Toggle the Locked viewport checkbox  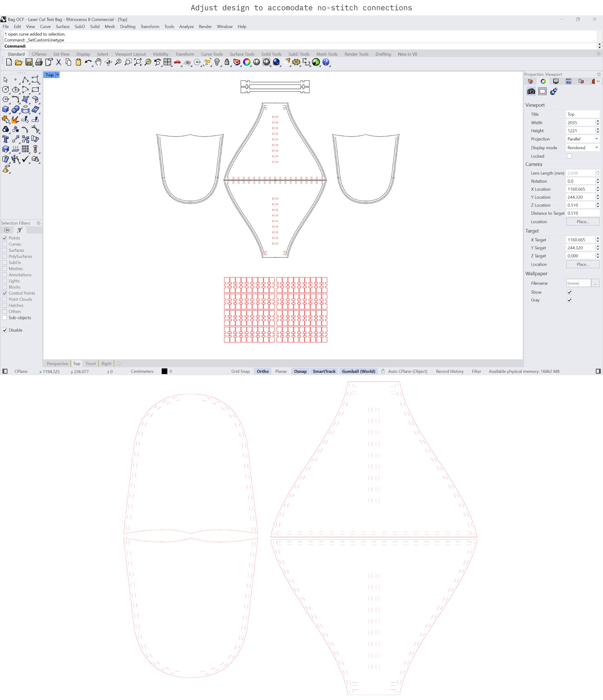point(569,156)
